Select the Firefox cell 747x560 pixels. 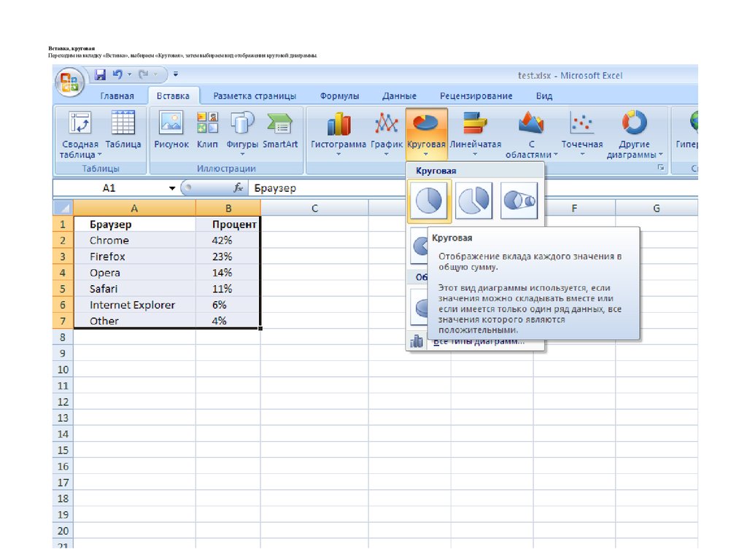pos(134,257)
